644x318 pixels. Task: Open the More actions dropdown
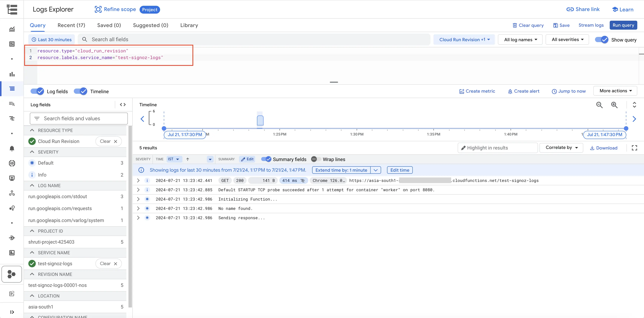[x=615, y=91]
